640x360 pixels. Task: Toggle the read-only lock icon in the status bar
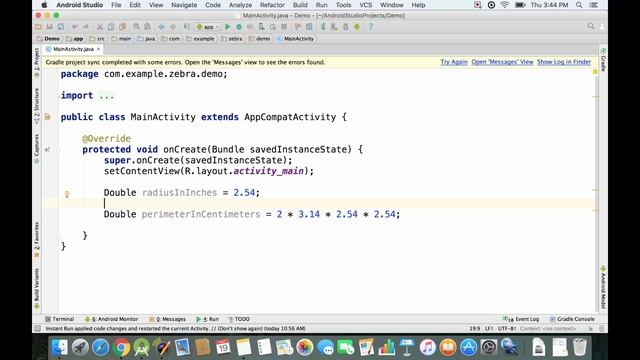tap(591, 328)
